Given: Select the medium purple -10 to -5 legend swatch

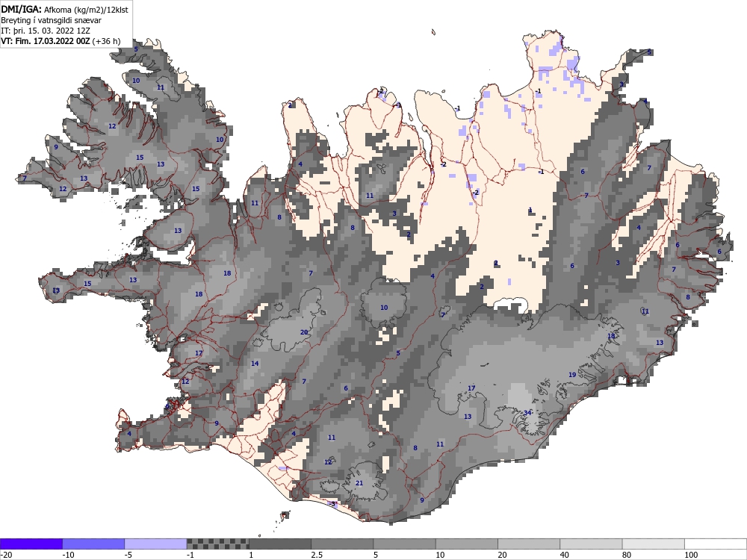Looking at the screenshot, I should pyautogui.click(x=93, y=544).
